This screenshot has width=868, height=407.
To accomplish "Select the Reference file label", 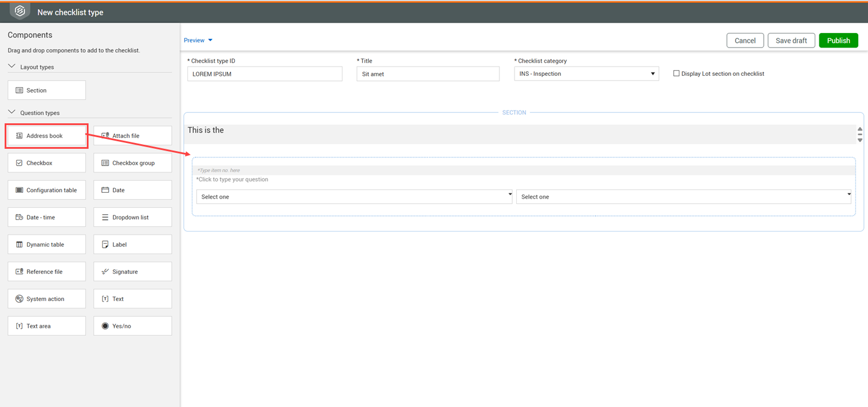I will click(45, 272).
